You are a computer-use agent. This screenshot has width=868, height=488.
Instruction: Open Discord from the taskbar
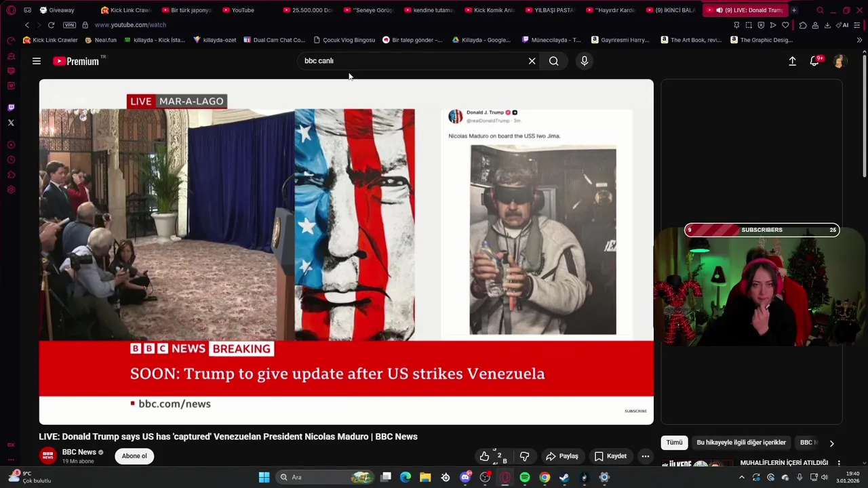[465, 477]
